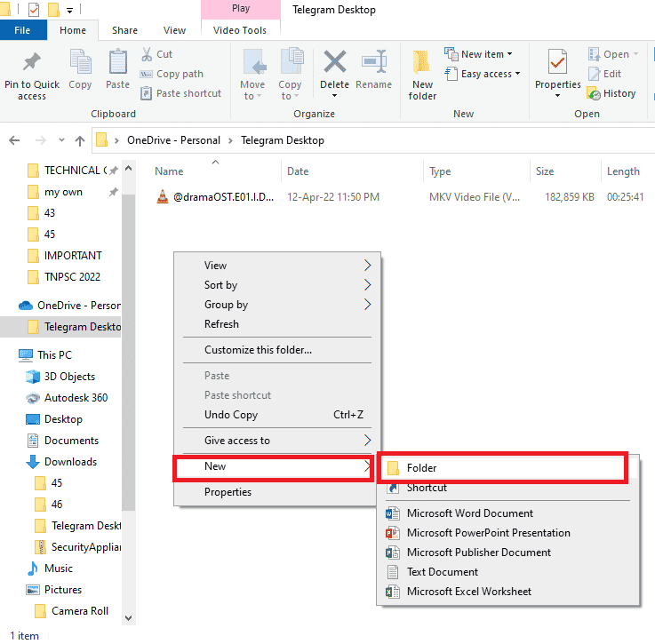655x644 pixels.
Task: Expand the Delete dropdown arrow
Action: coord(334,96)
